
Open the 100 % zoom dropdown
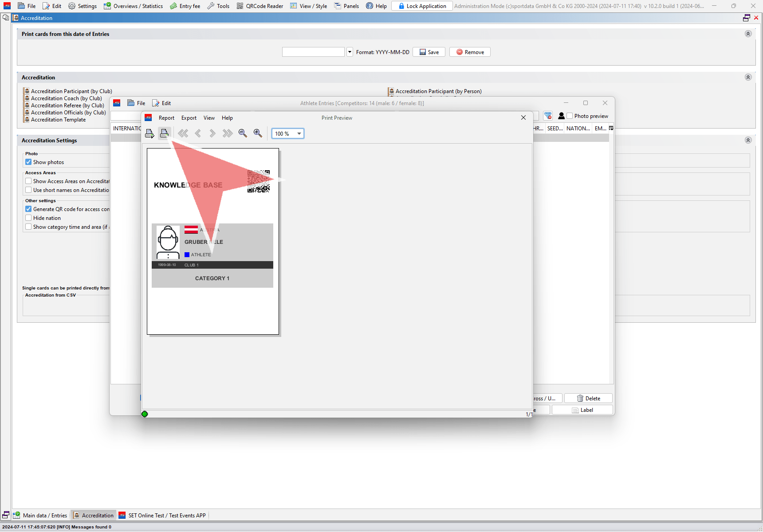click(299, 133)
